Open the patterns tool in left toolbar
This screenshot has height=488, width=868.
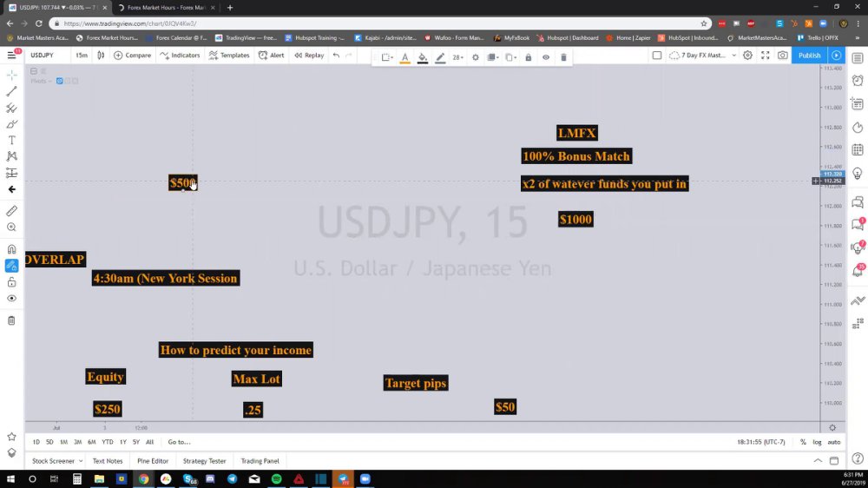(11, 157)
